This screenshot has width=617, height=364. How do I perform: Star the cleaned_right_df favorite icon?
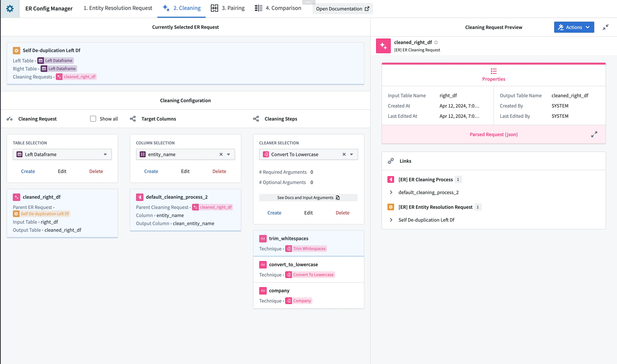436,42
